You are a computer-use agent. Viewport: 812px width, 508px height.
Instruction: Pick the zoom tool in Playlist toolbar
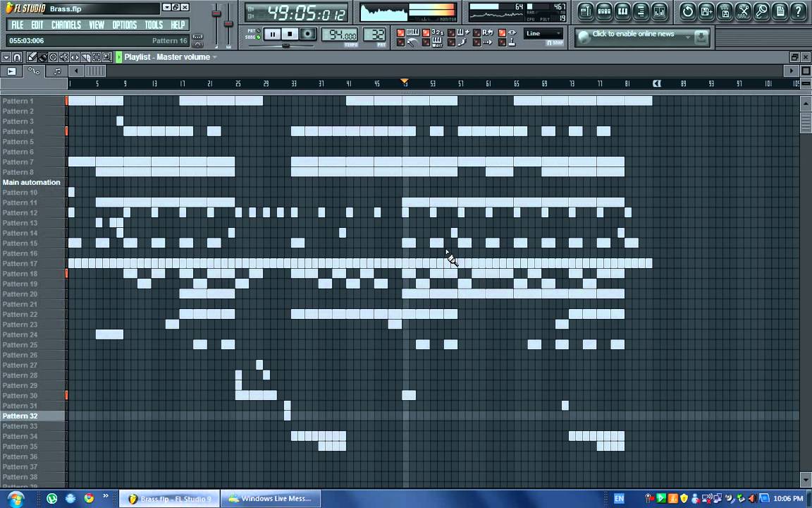coord(107,57)
